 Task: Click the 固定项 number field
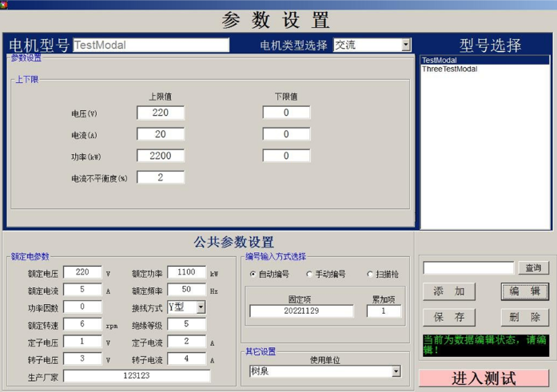pos(300,311)
